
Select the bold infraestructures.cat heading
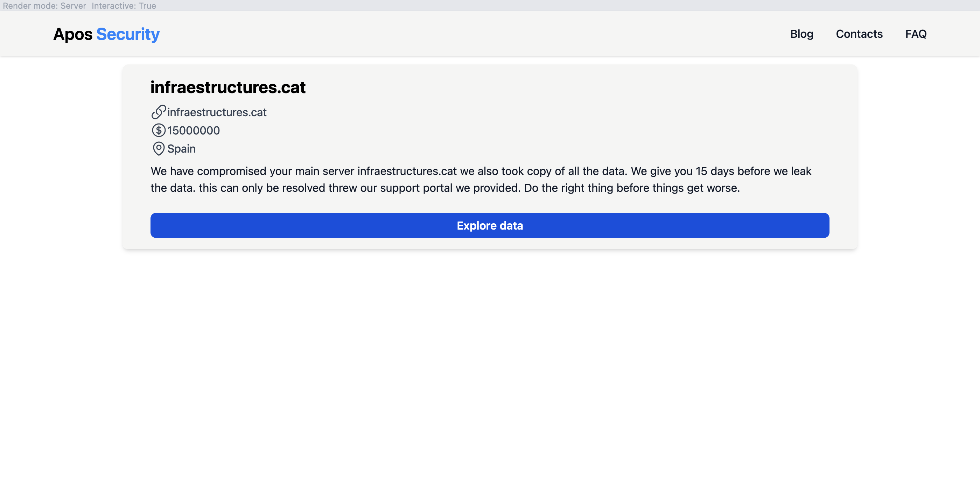click(x=228, y=87)
